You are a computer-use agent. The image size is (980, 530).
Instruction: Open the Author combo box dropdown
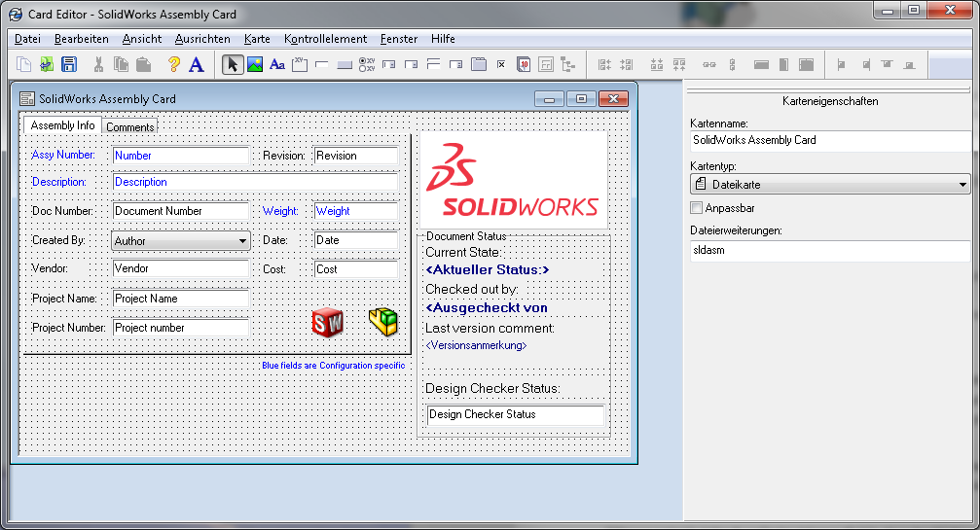coord(242,241)
